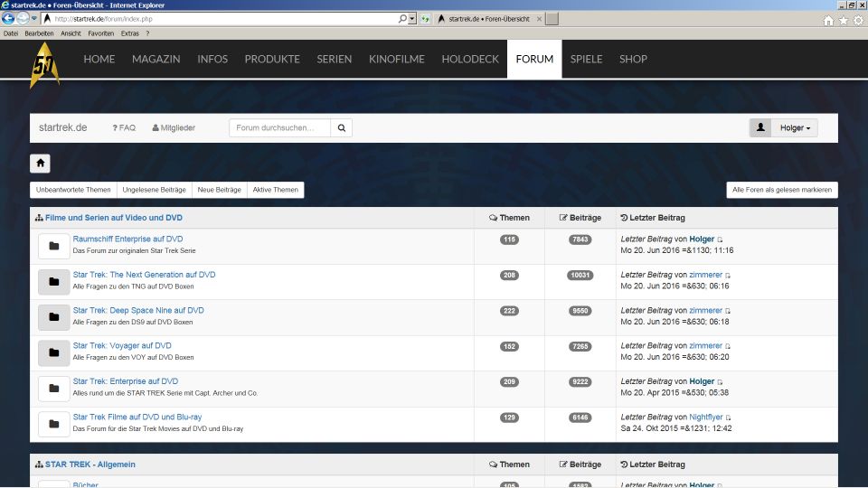Screen dimensions: 868x488
Task: Open the Favoriten menu
Action: pos(100,33)
